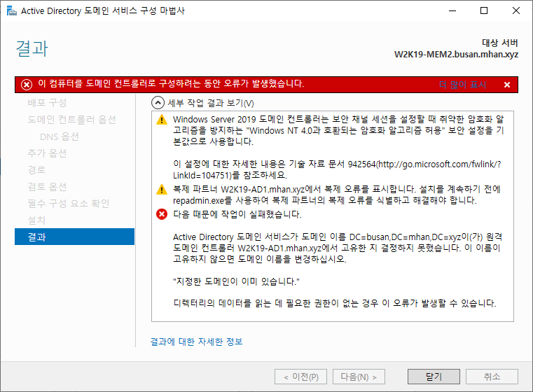
Task: Select the '추가 옵션' sidebar step
Action: 47,153
